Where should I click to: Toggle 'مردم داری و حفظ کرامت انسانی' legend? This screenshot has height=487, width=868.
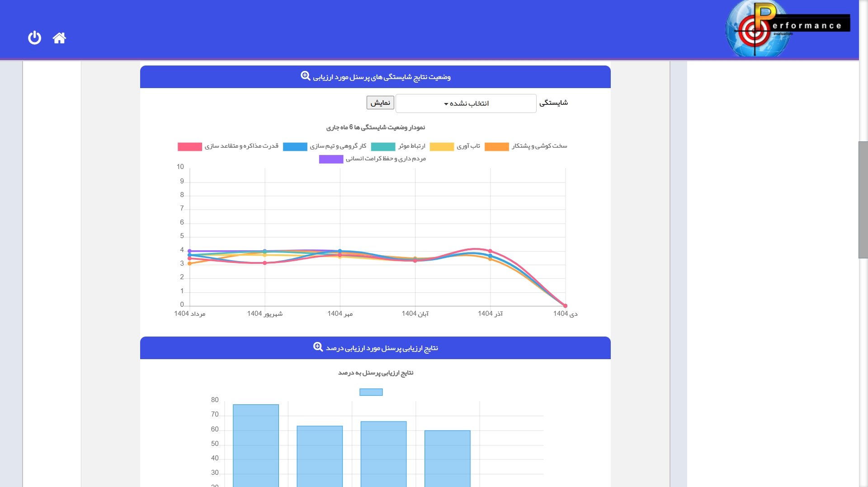(x=331, y=159)
